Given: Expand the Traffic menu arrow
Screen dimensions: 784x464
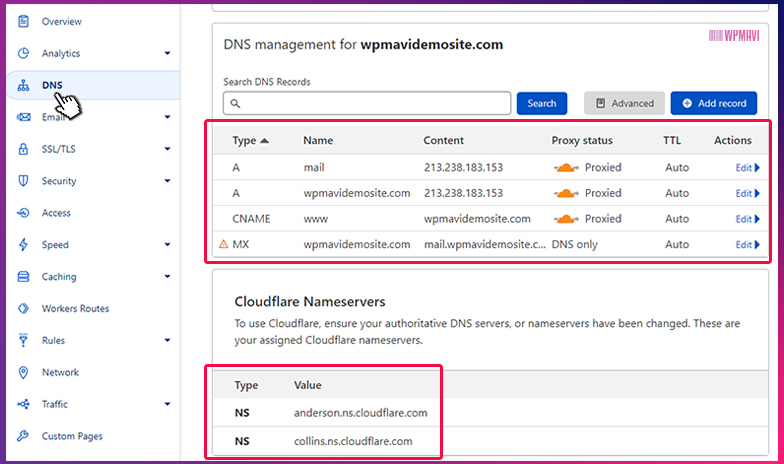Looking at the screenshot, I should (x=168, y=404).
